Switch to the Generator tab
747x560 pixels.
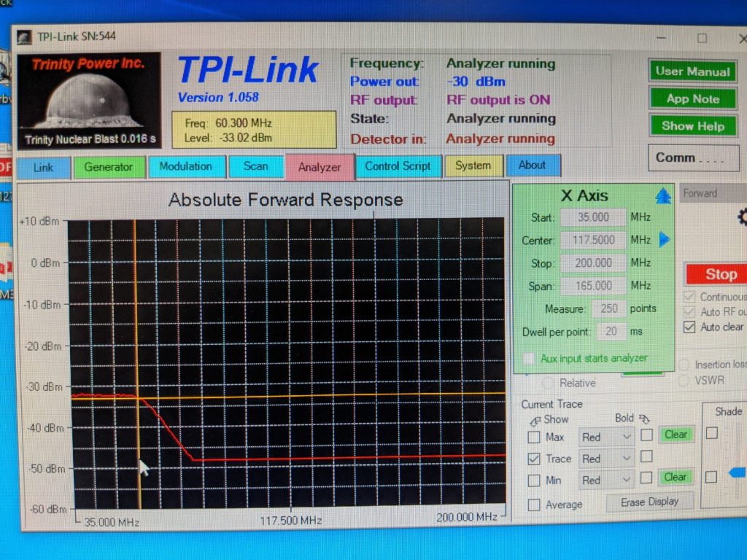tap(109, 167)
